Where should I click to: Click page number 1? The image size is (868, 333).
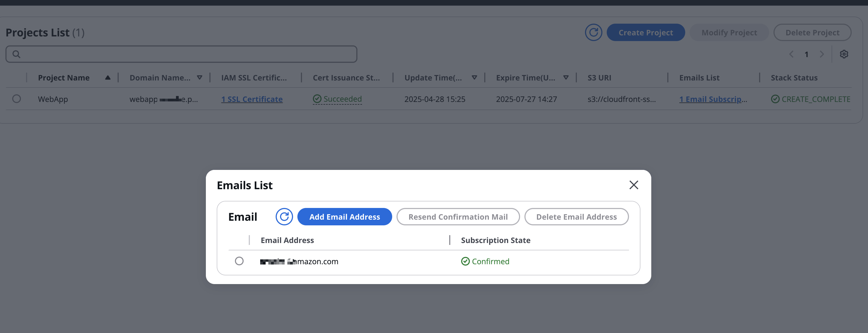[806, 54]
